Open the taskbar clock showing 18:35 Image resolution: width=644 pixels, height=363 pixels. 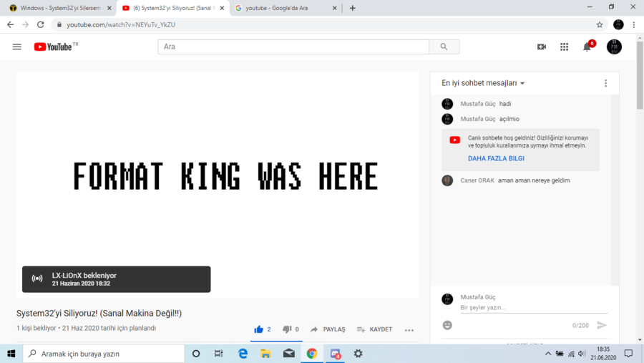click(603, 354)
